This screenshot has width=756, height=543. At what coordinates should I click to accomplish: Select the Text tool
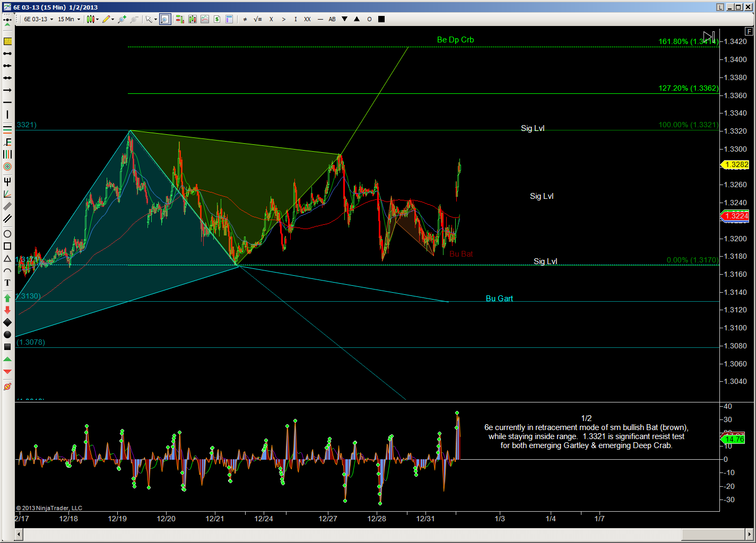pyautogui.click(x=7, y=283)
